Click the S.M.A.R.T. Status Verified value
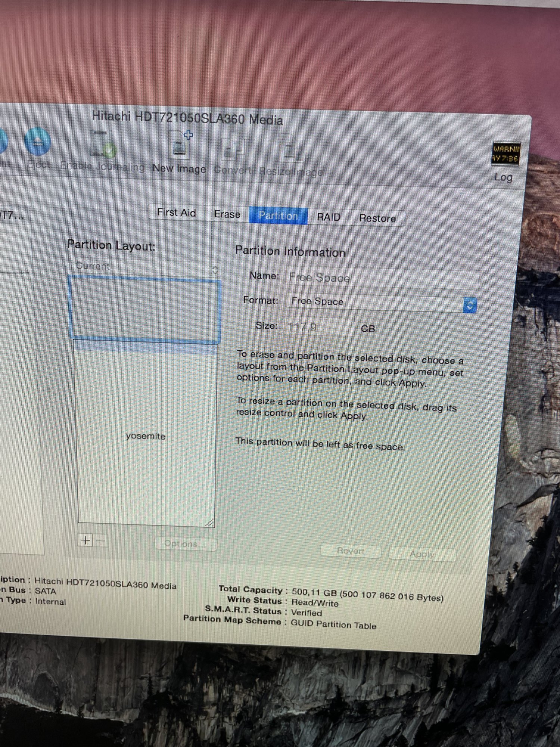 pyautogui.click(x=306, y=613)
